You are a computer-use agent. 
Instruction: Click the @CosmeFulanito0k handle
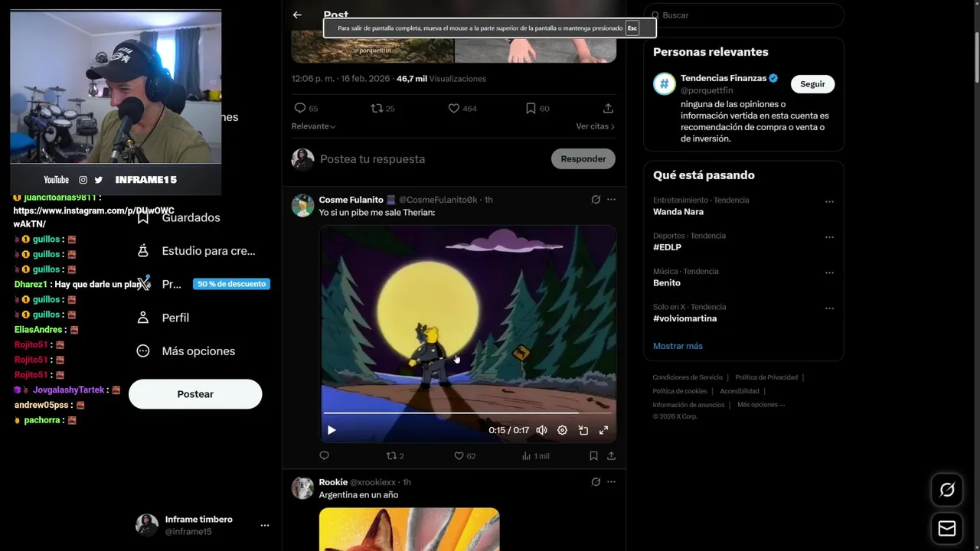tap(438, 200)
